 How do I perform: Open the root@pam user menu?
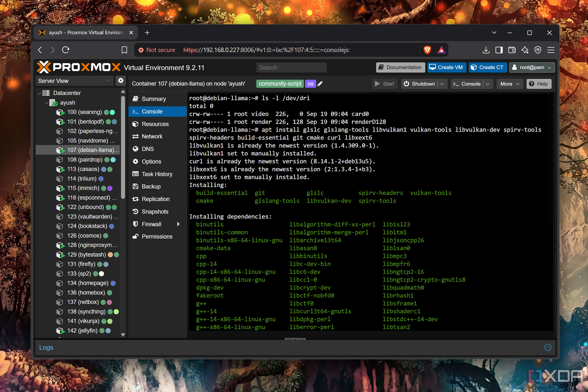pos(532,68)
